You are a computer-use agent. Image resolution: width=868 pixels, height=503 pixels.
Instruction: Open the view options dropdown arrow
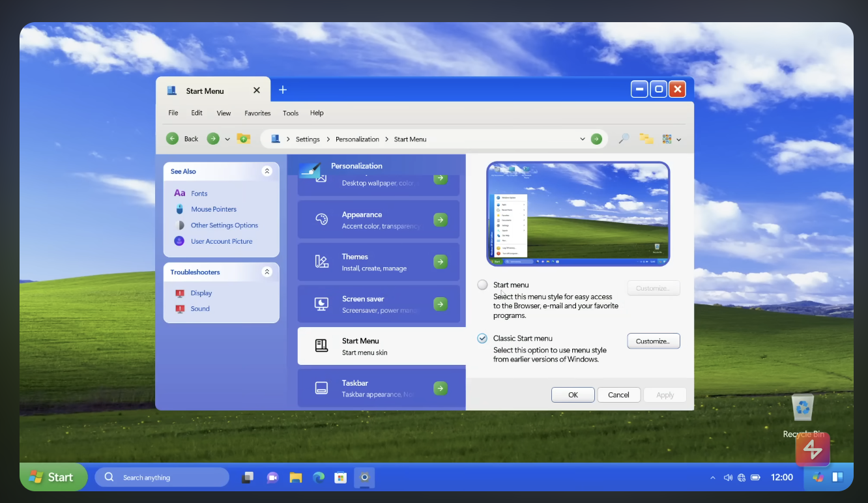pyautogui.click(x=679, y=139)
